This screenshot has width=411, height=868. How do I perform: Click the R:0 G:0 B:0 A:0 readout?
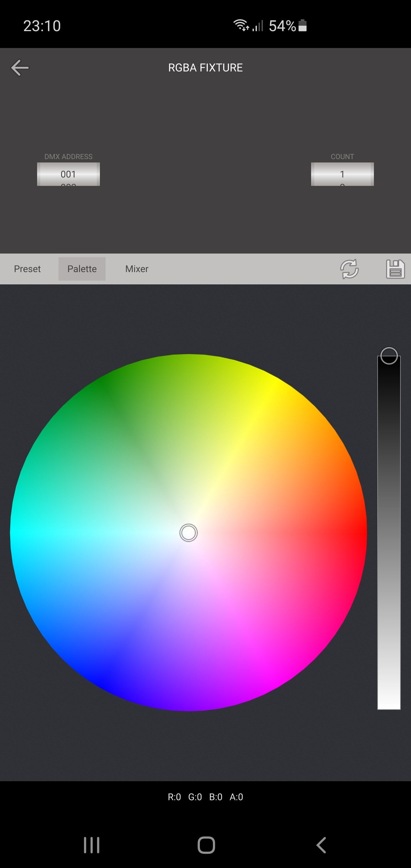[x=205, y=797]
